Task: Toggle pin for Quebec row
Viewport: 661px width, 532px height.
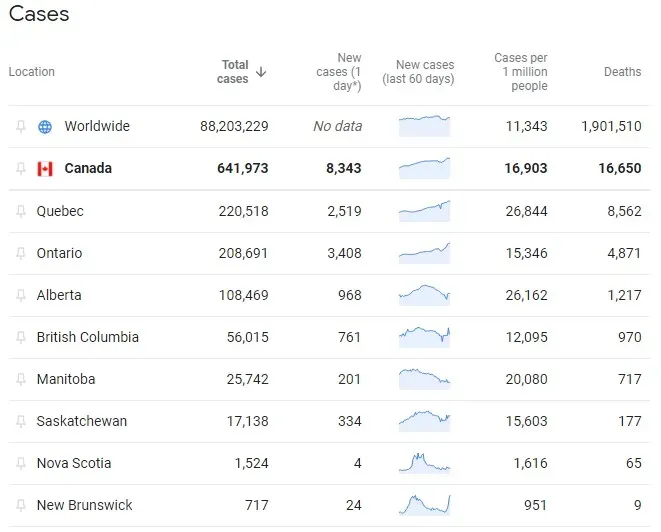Action: pos(20,211)
